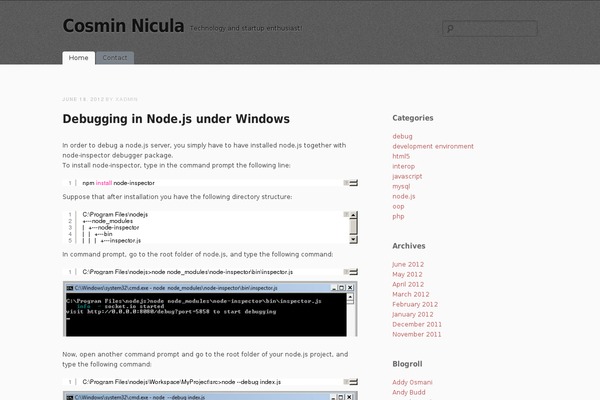This screenshot has height=400, width=600.
Task: Visit Andy Budd blogroll link
Action: pos(409,392)
